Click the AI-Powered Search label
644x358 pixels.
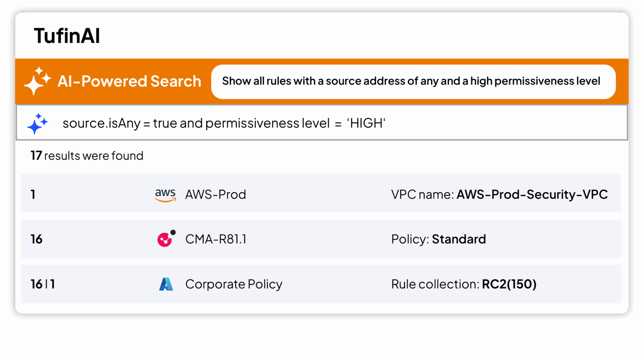129,81
